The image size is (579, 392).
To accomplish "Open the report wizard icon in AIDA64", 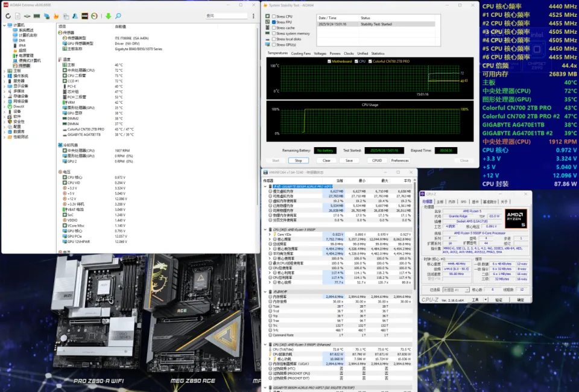I will (17, 16).
